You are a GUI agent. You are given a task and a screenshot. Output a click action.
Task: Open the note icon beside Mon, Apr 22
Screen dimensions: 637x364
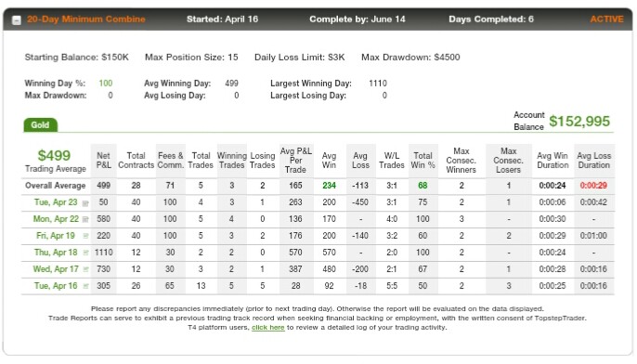tap(85, 219)
